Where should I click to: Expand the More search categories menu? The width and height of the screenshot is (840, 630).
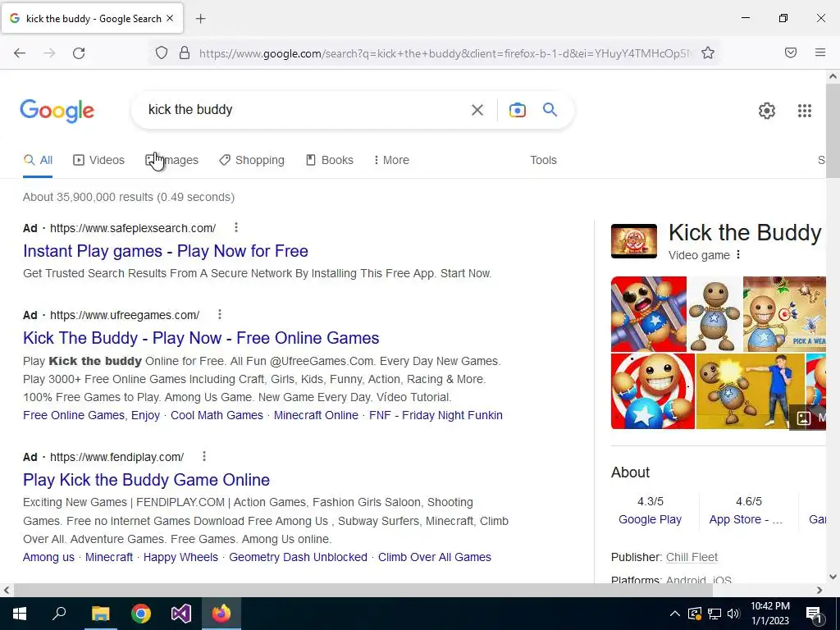tap(391, 160)
